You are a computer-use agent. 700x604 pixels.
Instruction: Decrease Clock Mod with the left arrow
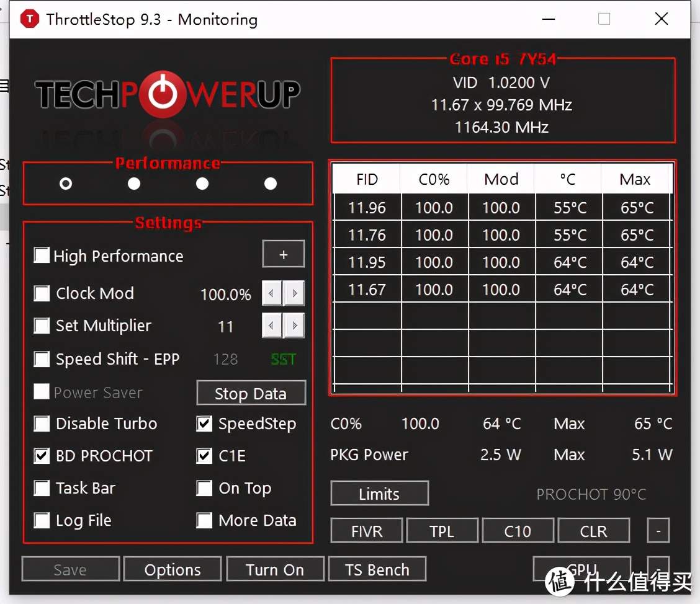tap(271, 293)
